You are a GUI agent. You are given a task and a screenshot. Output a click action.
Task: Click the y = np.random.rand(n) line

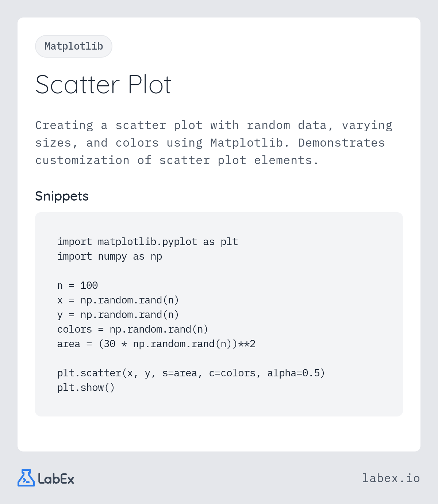pyautogui.click(x=118, y=315)
